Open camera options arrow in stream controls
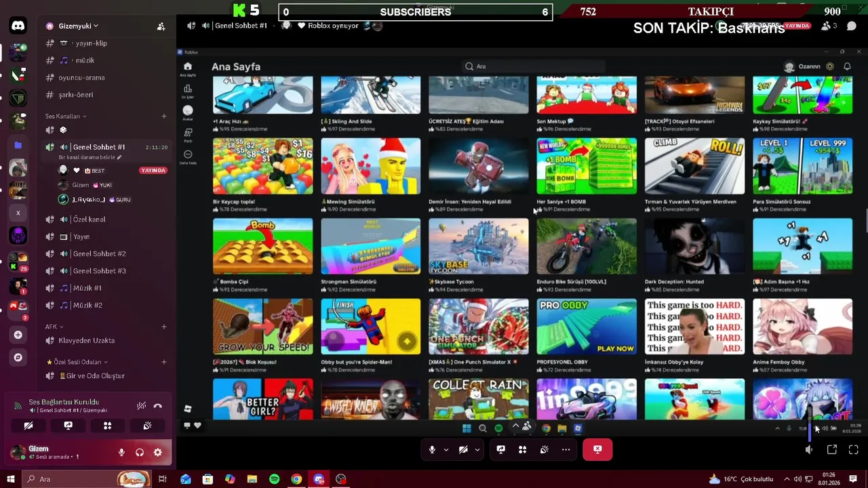Image resolution: width=868 pixels, height=488 pixels. point(477,449)
